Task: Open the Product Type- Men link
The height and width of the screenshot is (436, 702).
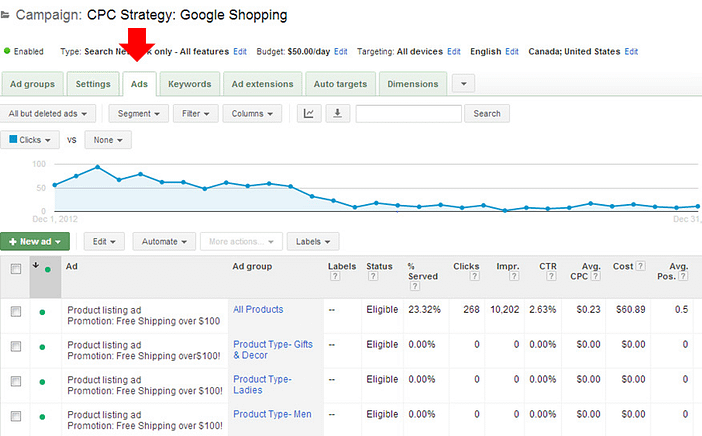Action: (272, 414)
